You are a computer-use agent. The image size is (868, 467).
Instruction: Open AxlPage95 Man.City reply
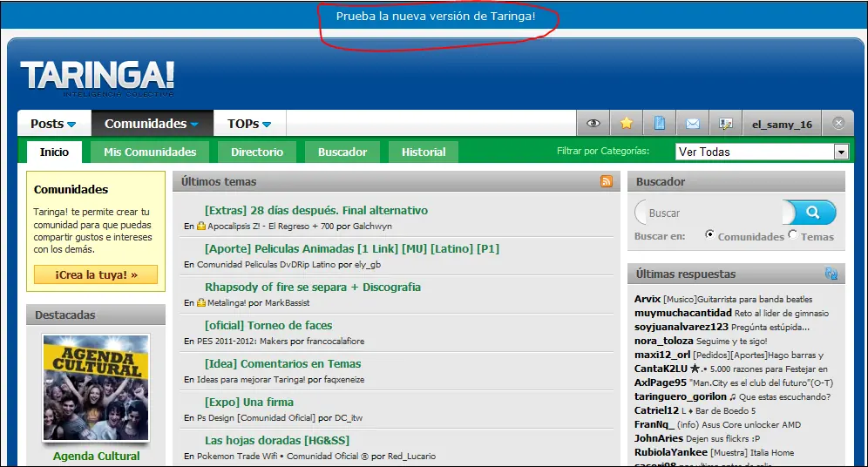coord(734,382)
